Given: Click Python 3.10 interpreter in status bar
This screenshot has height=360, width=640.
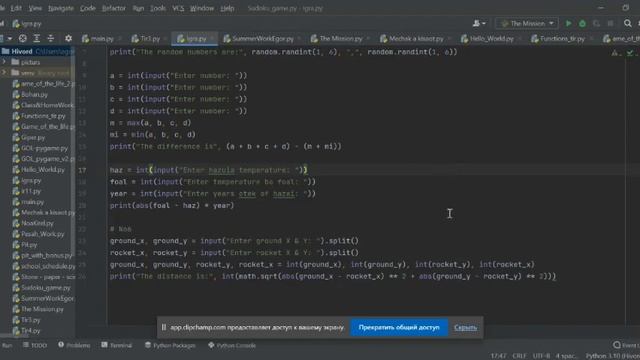Looking at the screenshot, I should coord(612,356).
